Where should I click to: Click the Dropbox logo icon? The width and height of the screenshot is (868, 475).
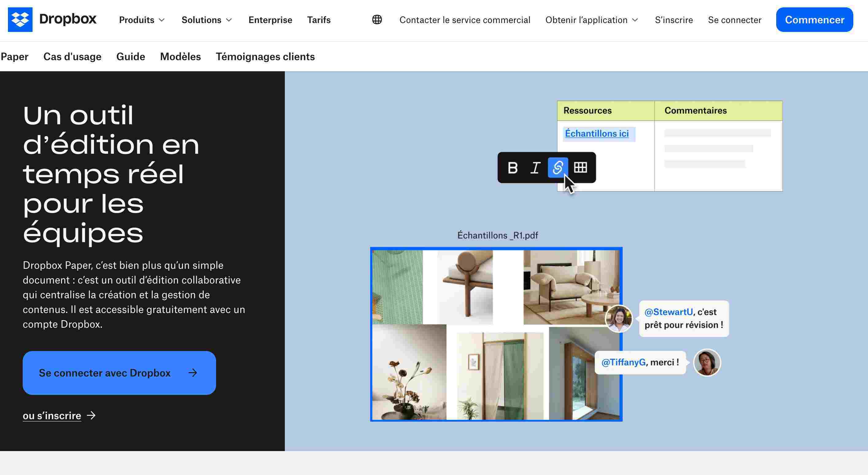(x=20, y=20)
